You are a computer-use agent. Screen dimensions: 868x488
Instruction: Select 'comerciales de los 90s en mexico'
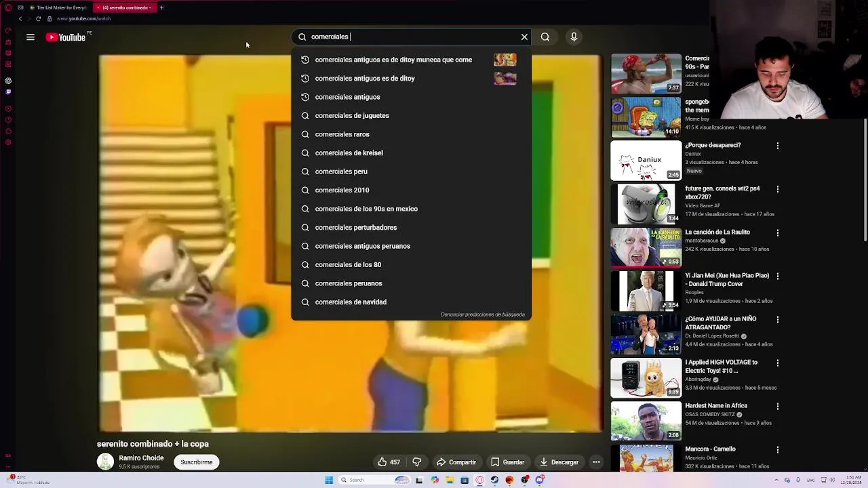coord(411,209)
